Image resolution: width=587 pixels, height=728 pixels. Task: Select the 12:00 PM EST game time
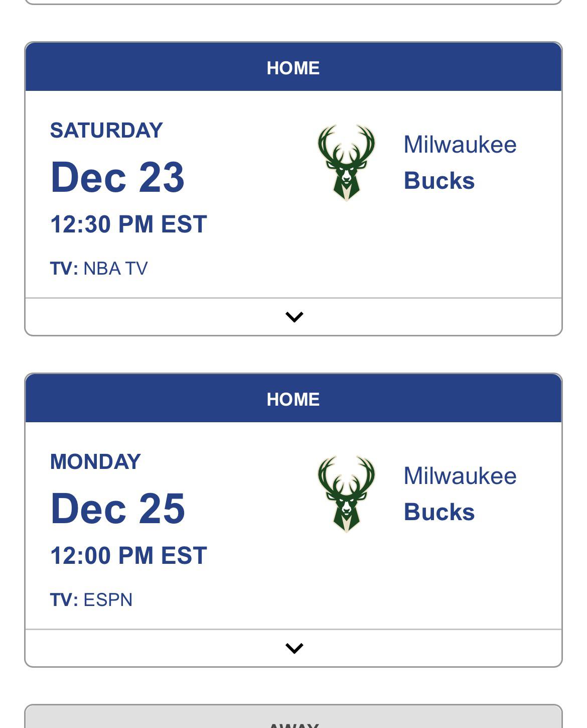128,555
